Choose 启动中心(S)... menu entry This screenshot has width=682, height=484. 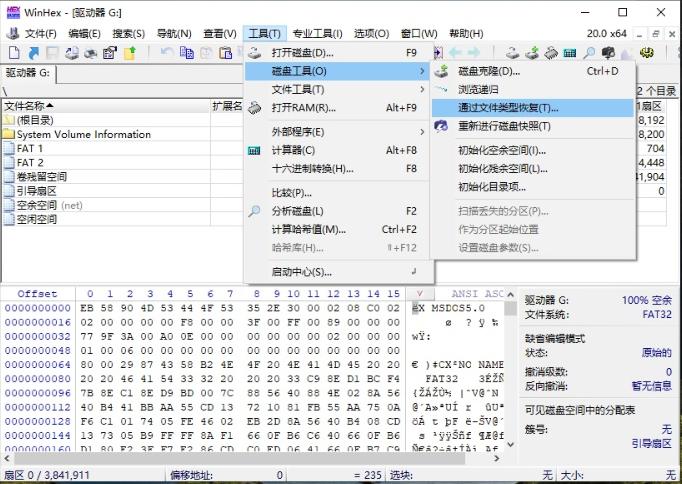click(339, 272)
